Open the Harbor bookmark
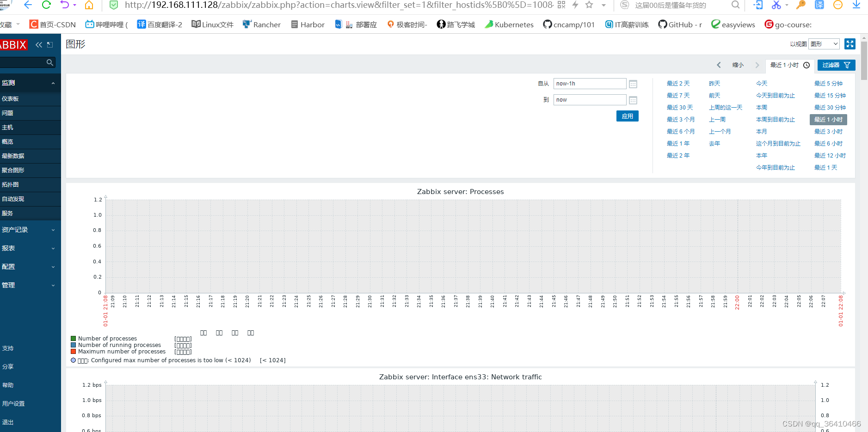Screen dimensions: 868x432 (x=308, y=24)
